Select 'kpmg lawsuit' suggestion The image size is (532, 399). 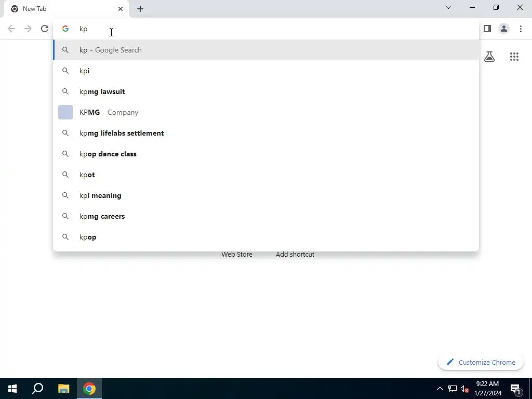[x=266, y=91]
